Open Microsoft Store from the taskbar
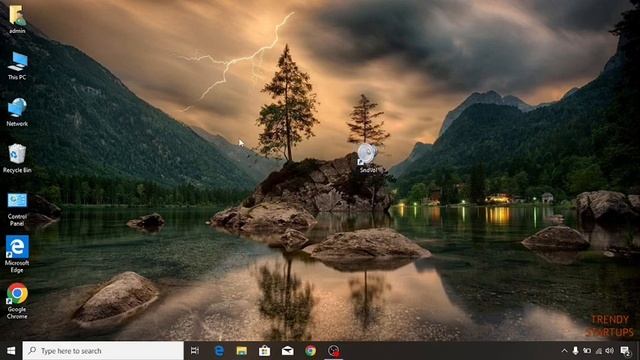The width and height of the screenshot is (640, 360). click(264, 351)
